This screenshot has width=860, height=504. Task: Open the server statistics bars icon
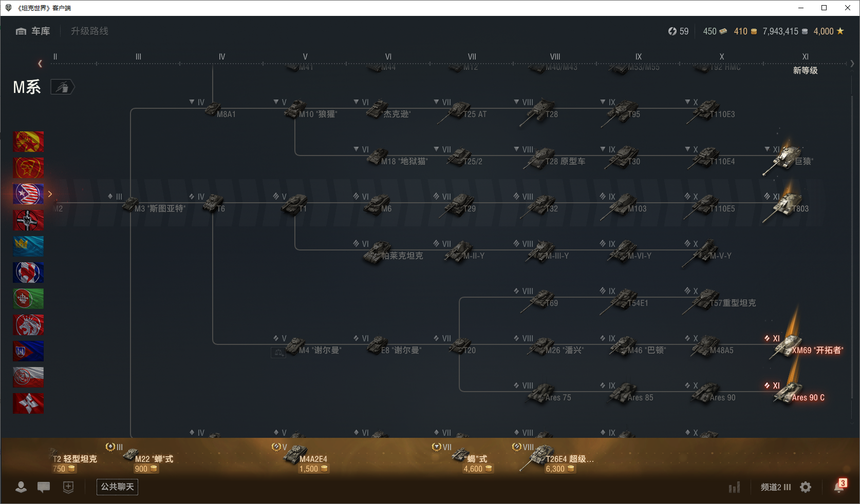[x=735, y=487]
